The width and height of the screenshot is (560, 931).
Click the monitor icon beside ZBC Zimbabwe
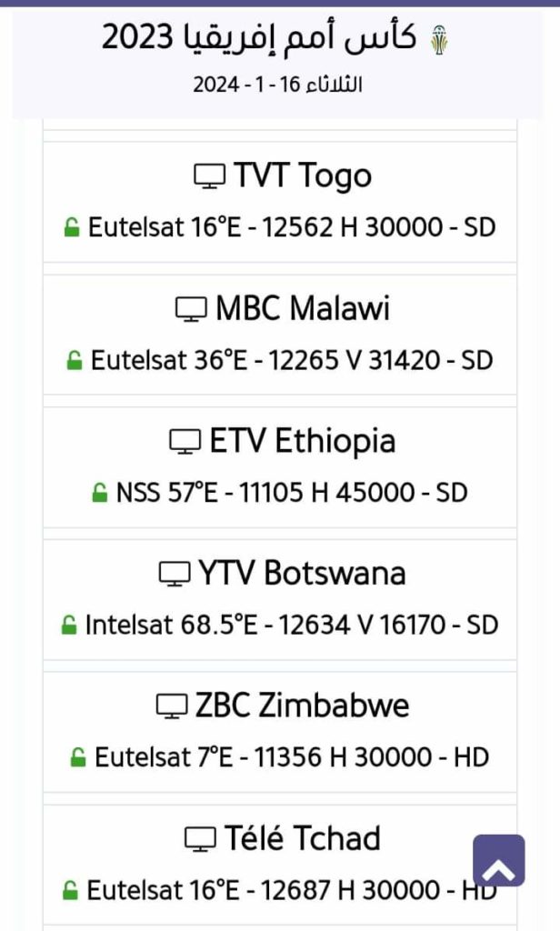pos(172,706)
